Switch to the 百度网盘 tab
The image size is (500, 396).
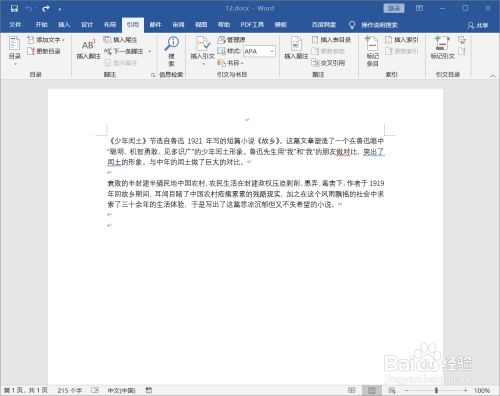tap(324, 25)
